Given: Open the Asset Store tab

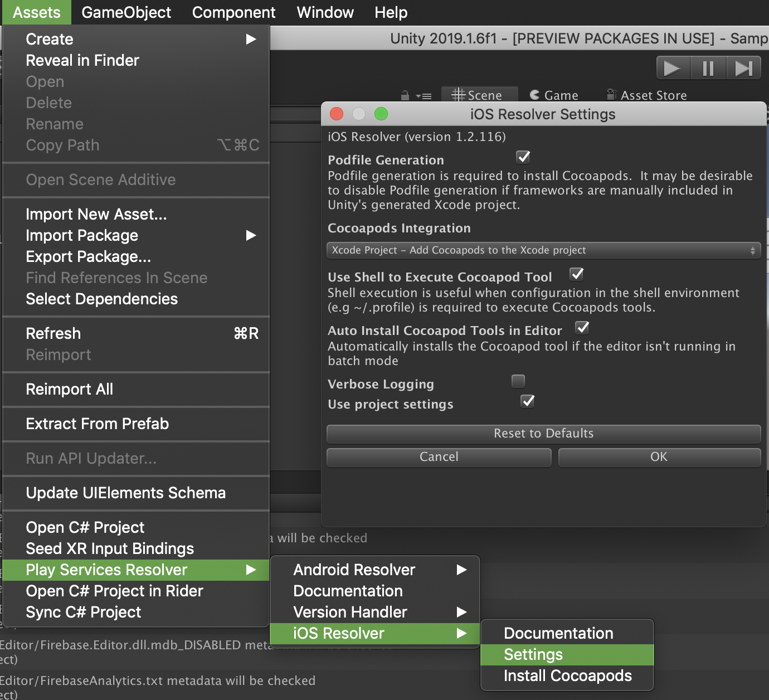Looking at the screenshot, I should point(647,95).
